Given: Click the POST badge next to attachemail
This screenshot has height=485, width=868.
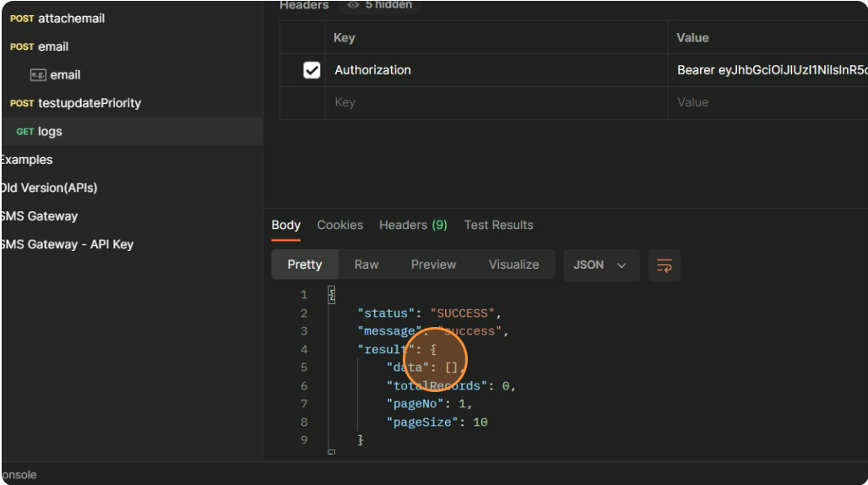Looking at the screenshot, I should [22, 19].
